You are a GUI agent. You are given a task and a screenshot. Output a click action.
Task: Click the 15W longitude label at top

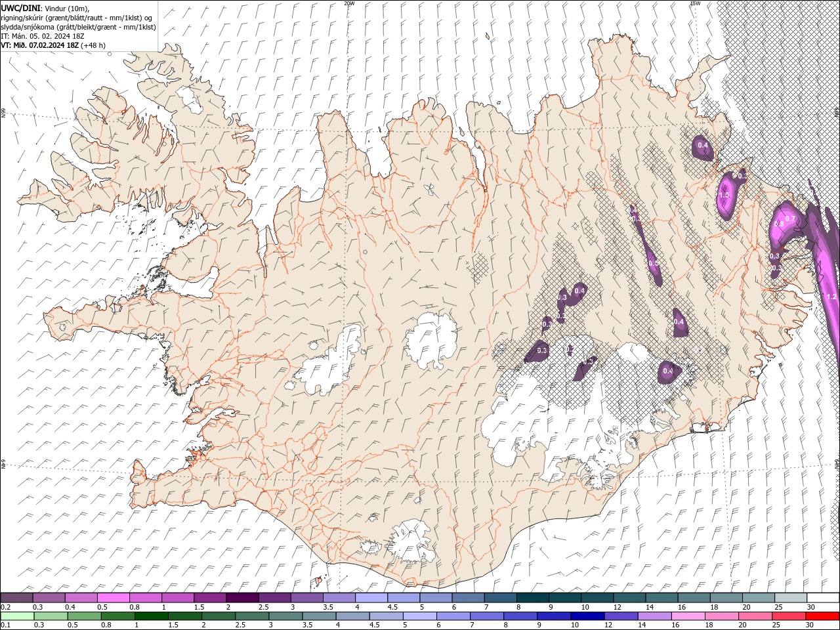pyautogui.click(x=694, y=3)
